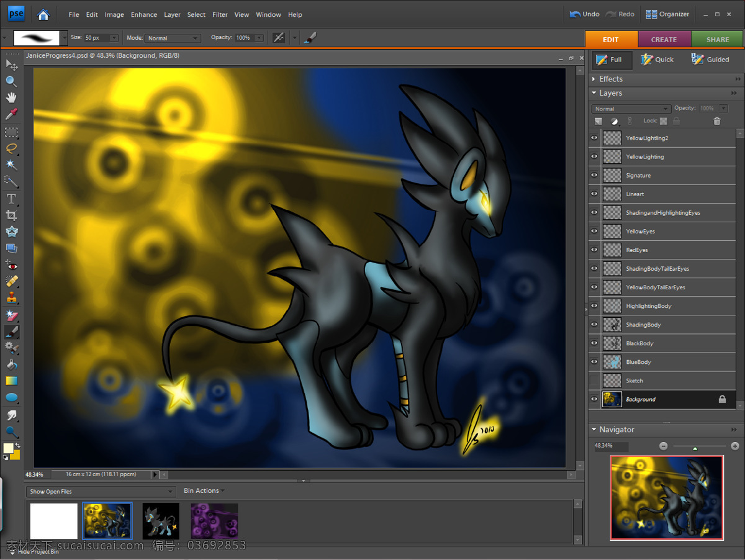Image resolution: width=745 pixels, height=560 pixels.
Task: Switch to Guided edit mode
Action: 710,60
